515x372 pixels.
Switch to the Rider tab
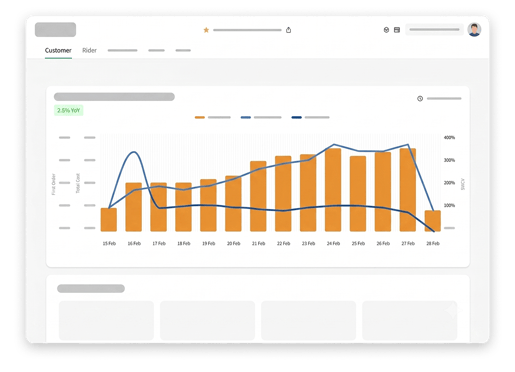click(x=89, y=50)
